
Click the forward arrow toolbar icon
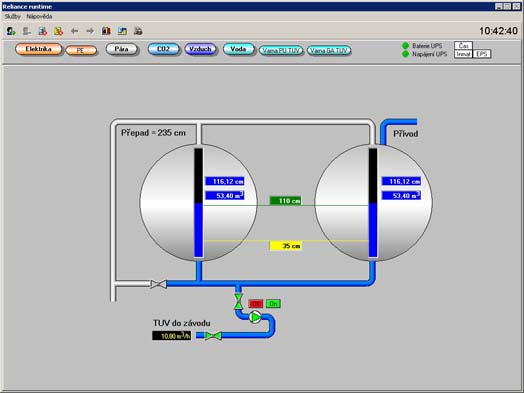point(90,31)
